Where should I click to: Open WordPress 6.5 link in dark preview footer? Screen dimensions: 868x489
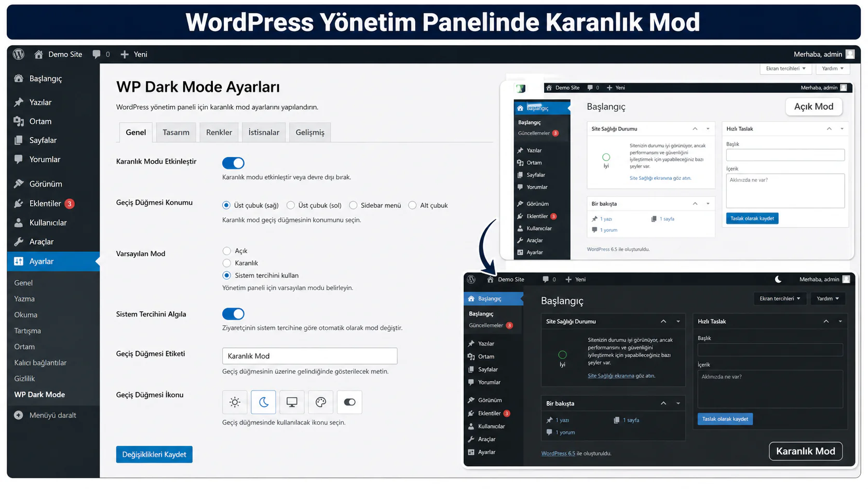[x=558, y=454]
